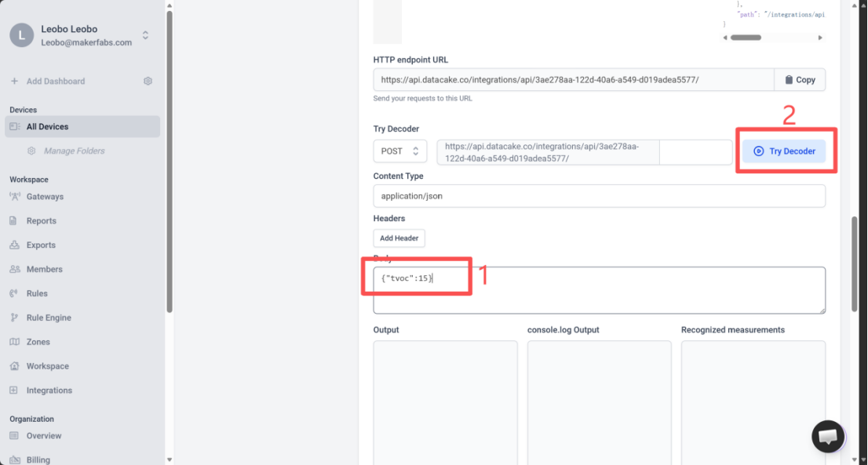The height and width of the screenshot is (465, 868).
Task: Click the main page vertical scrollbar thumb
Action: [x=854, y=263]
